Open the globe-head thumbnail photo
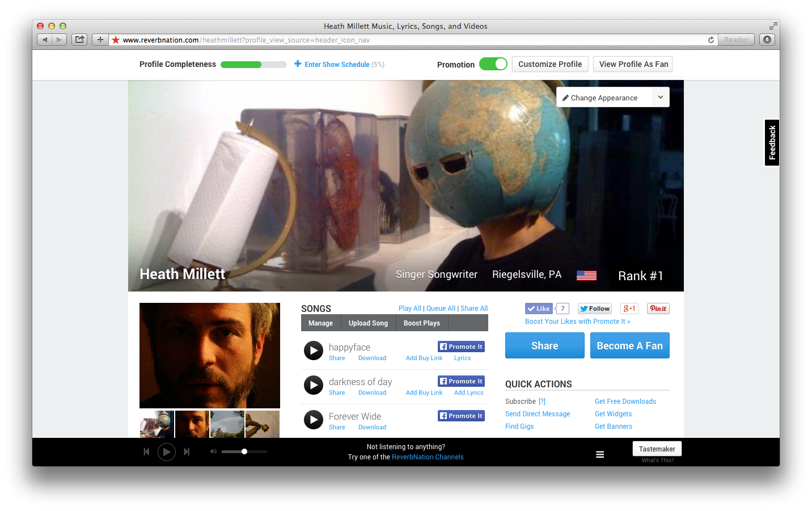This screenshot has height=511, width=812. [157, 424]
